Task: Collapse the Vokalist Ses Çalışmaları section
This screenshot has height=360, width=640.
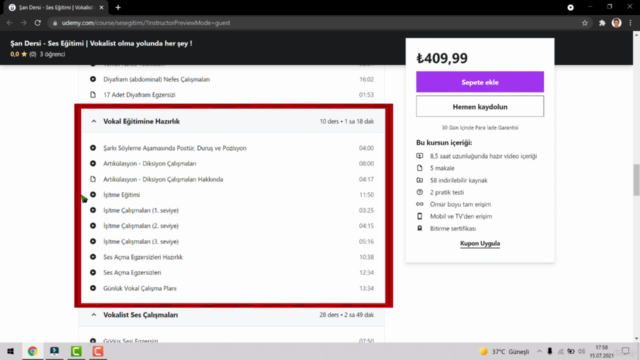Action: click(x=94, y=315)
